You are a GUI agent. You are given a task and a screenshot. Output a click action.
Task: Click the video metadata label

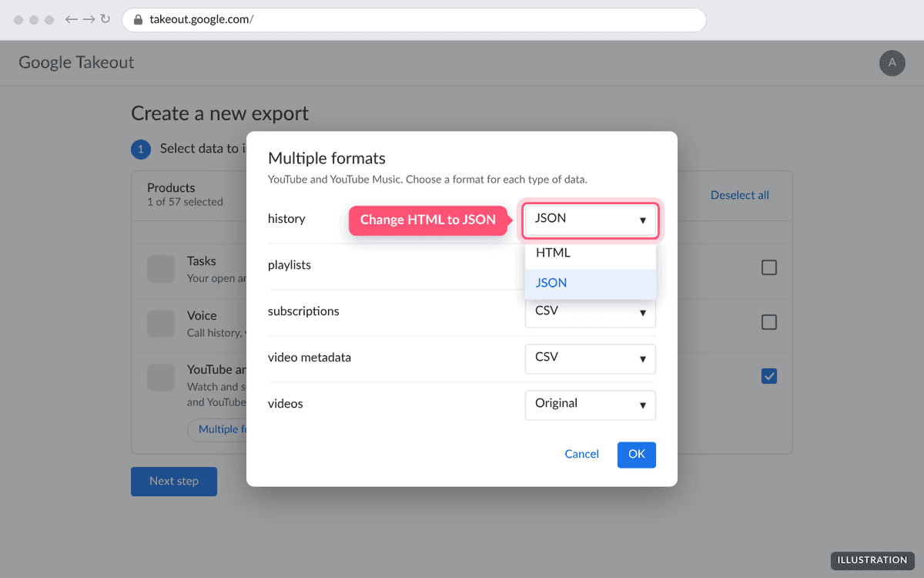[x=310, y=358]
